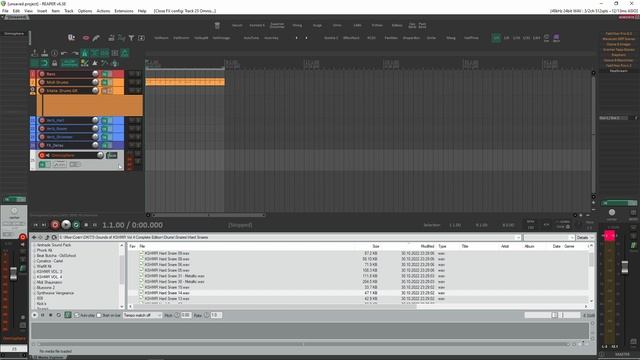Click the purple icon in top toolbar
This screenshot has width=640, height=360.
tap(556, 38)
